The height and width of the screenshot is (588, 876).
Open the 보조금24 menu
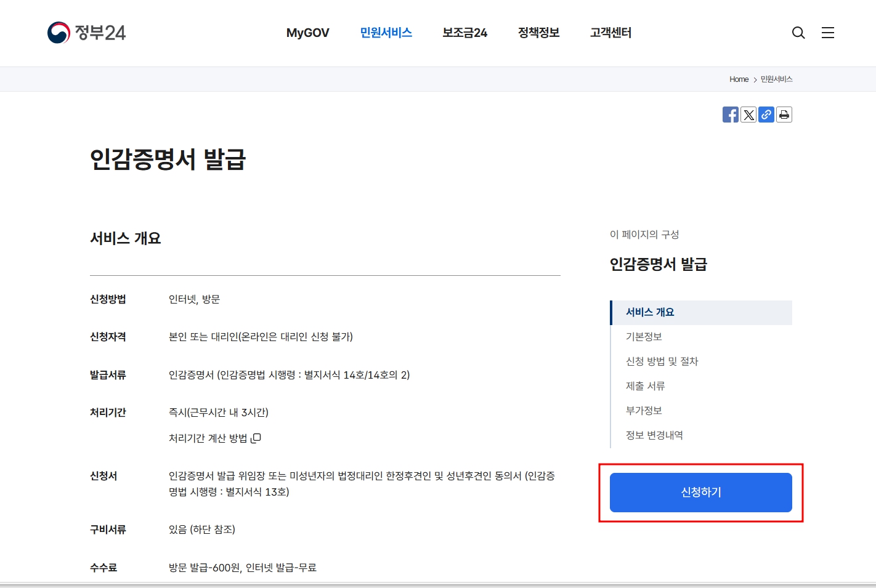click(464, 33)
